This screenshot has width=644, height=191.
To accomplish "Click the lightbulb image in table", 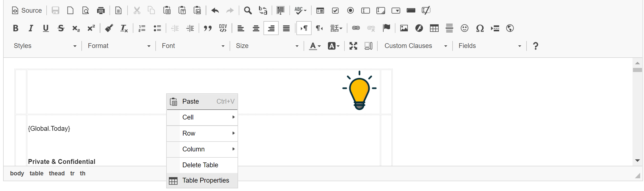I will (x=360, y=90).
